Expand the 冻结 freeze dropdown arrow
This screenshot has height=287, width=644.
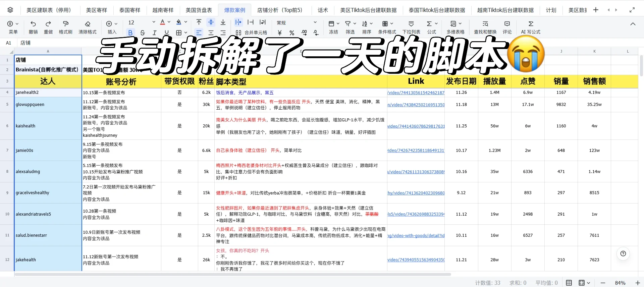338,24
